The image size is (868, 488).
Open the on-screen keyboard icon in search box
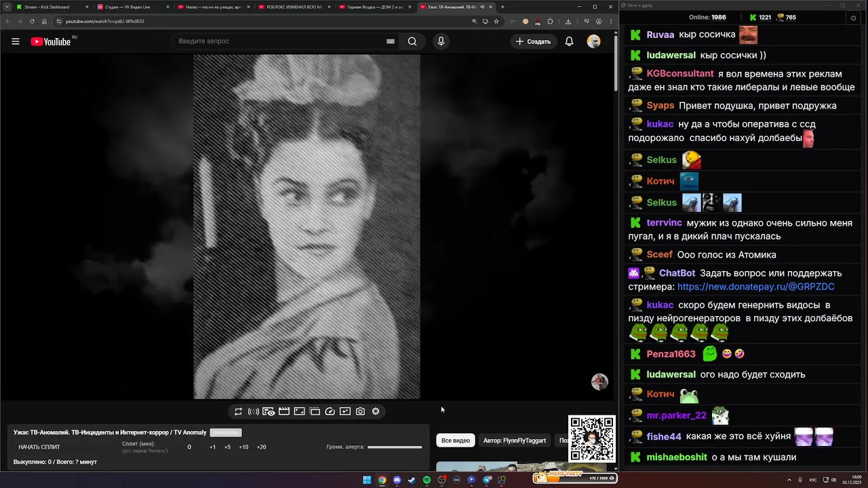(391, 41)
